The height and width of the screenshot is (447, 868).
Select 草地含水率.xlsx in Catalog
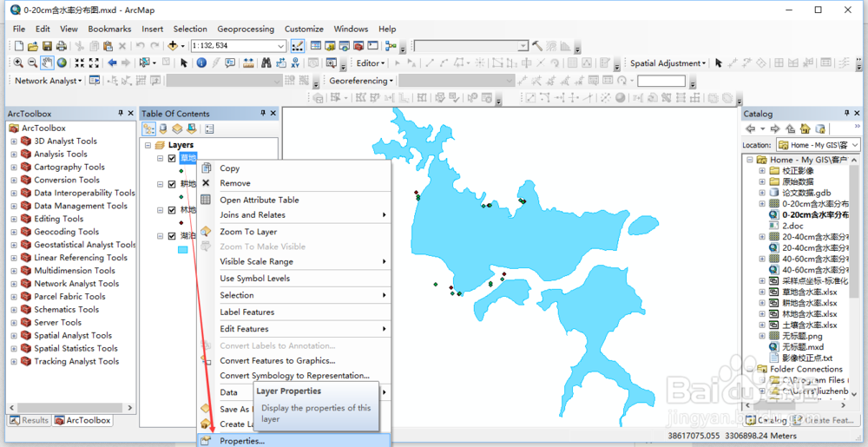(809, 293)
